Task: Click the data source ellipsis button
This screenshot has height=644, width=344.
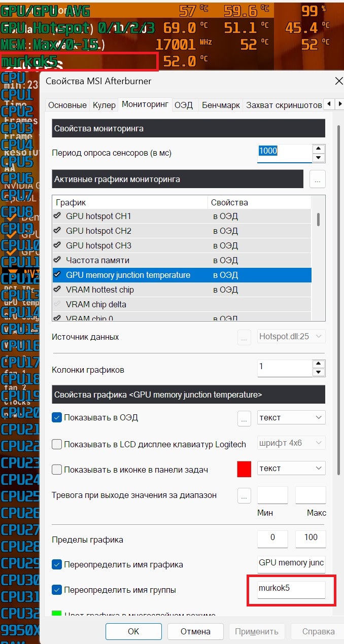Action: (245, 337)
